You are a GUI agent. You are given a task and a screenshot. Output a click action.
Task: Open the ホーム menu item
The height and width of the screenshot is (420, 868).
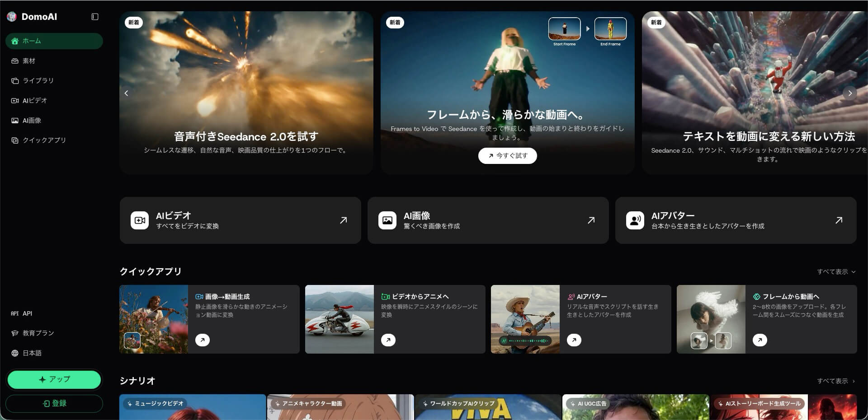pos(54,41)
